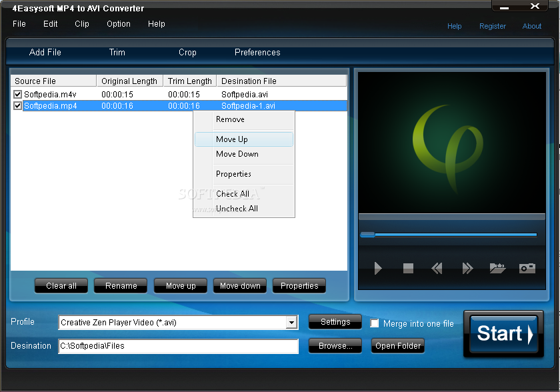Click the Clear all button
560x392 pixels.
tap(61, 286)
